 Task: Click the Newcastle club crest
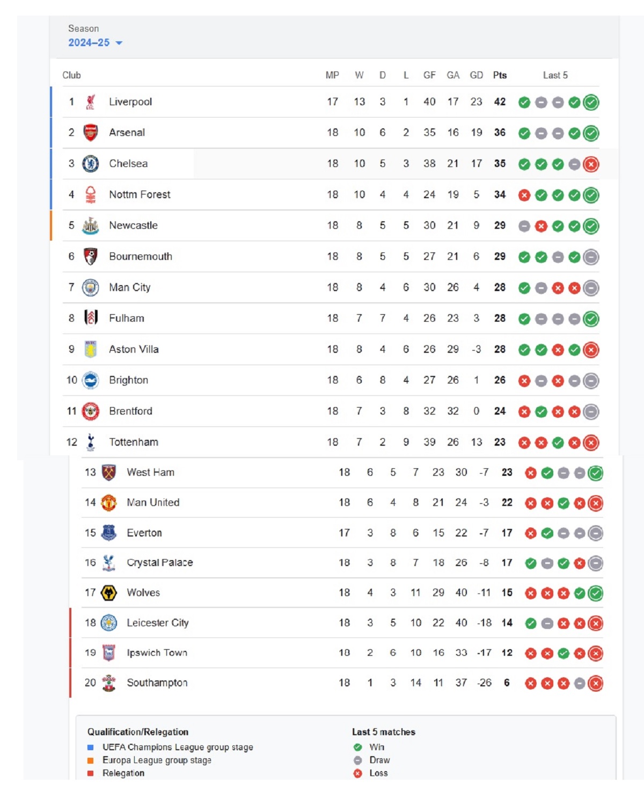[x=90, y=226]
